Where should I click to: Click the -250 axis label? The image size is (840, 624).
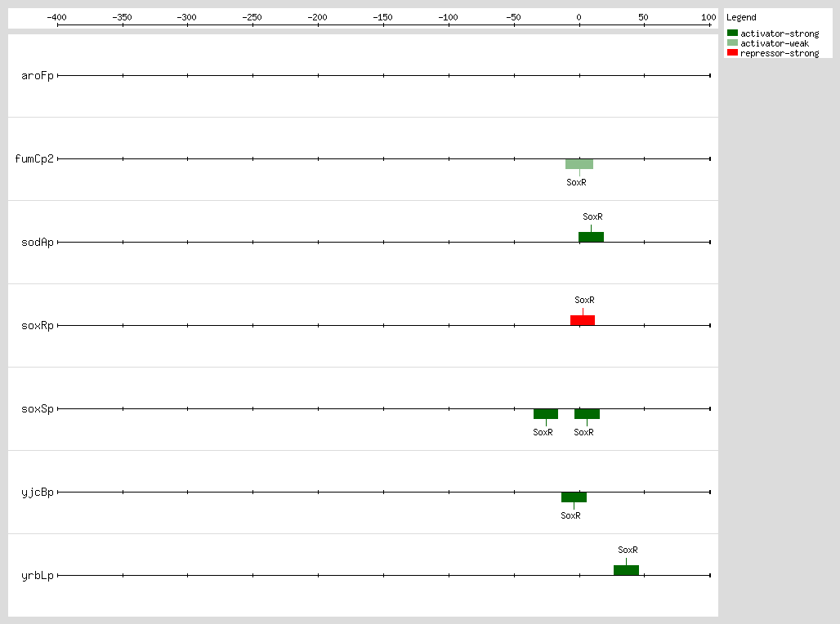coord(252,17)
